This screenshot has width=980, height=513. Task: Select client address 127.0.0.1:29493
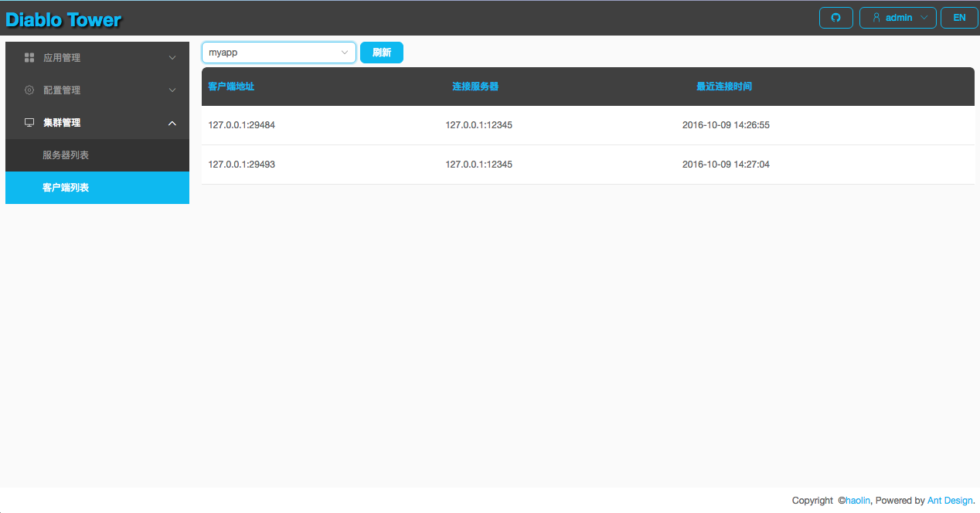242,165
